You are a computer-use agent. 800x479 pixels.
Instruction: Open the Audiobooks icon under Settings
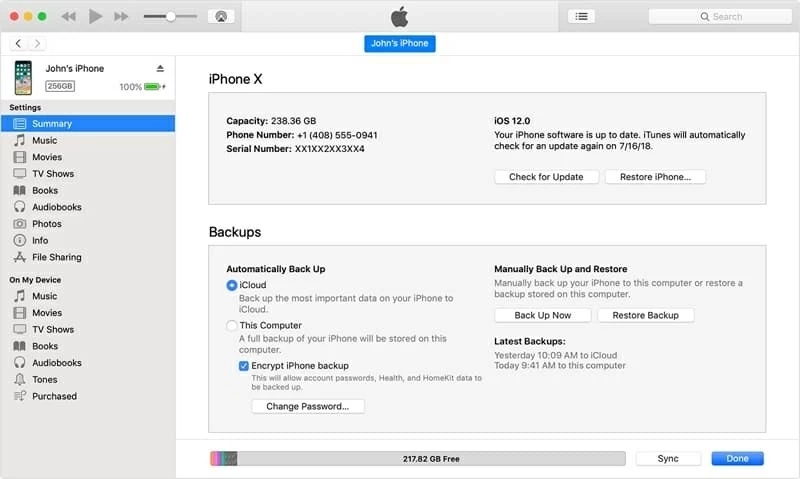(x=19, y=207)
